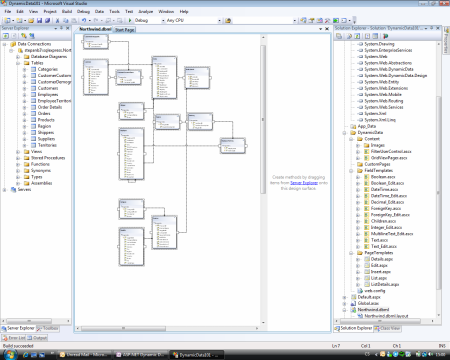This screenshot has height=360, width=450.
Task: Close the Northwind.dbml document with X
Action: pos(327,29)
